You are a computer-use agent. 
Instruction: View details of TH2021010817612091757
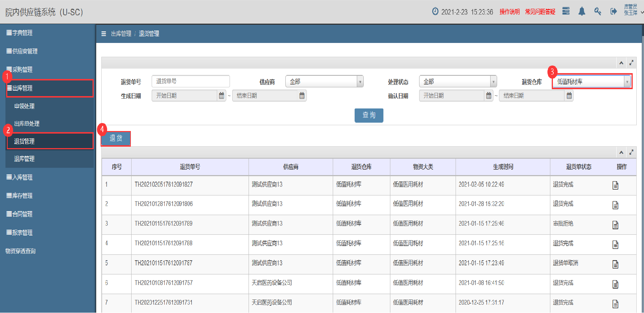616,284
